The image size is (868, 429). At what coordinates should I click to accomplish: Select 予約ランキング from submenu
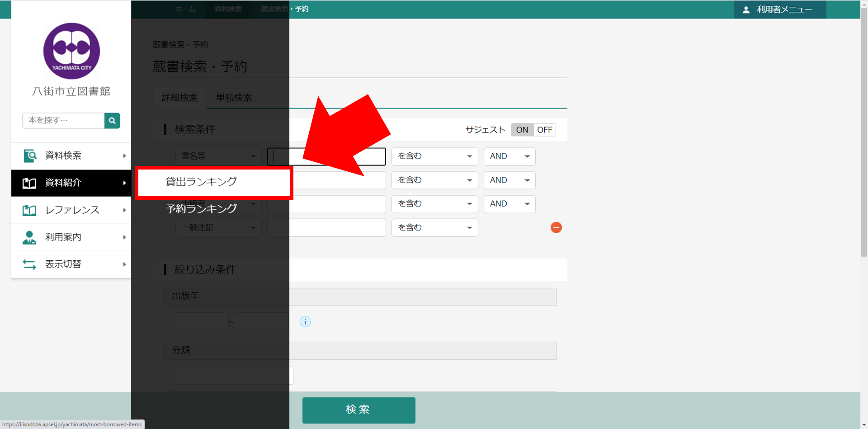202,209
